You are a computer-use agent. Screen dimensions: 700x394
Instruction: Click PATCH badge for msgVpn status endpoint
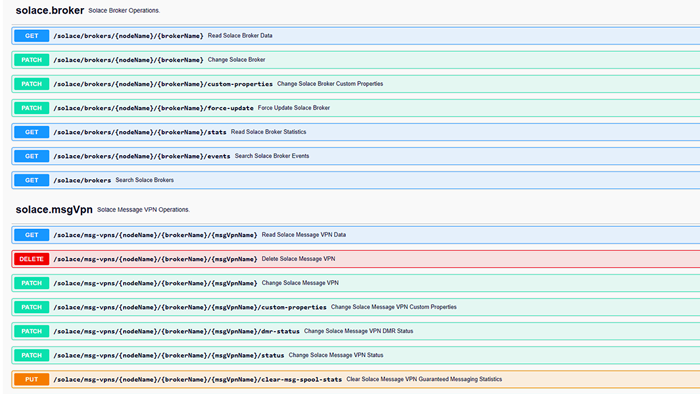31,355
